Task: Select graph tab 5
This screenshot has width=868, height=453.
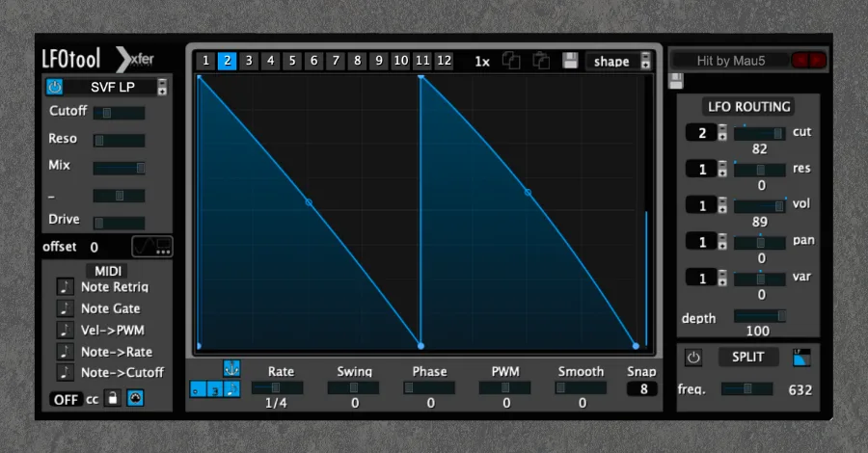Action: pos(291,61)
